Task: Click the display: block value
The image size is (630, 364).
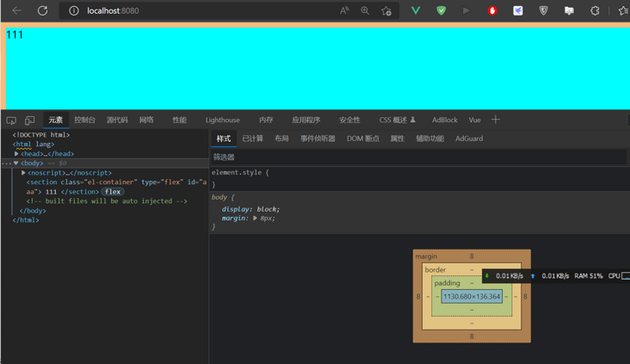Action: [x=268, y=209]
